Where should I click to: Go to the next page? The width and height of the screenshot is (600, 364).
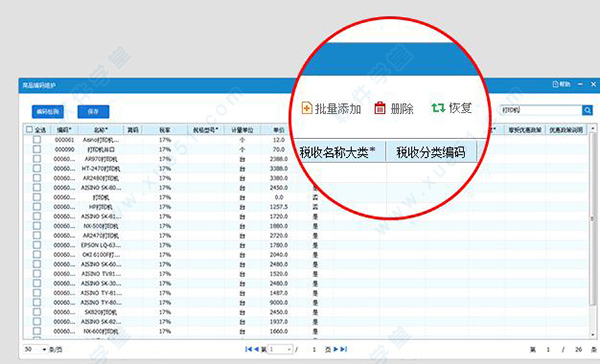336,349
